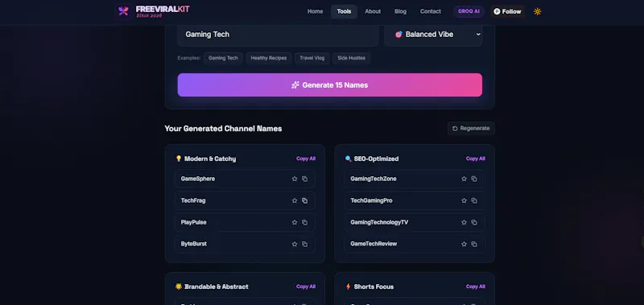Open the About page
644x305 pixels.
[373, 11]
